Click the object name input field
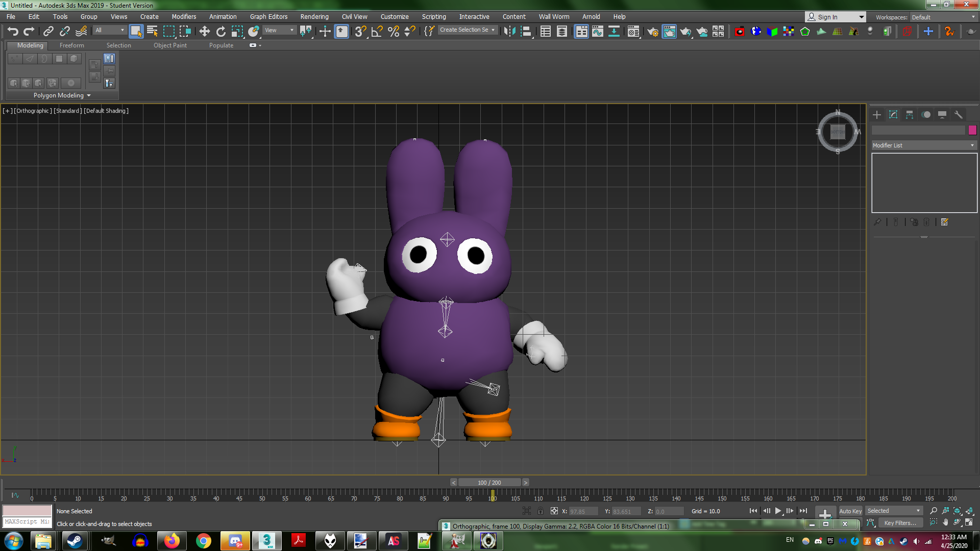This screenshot has height=551, width=980. coord(918,130)
